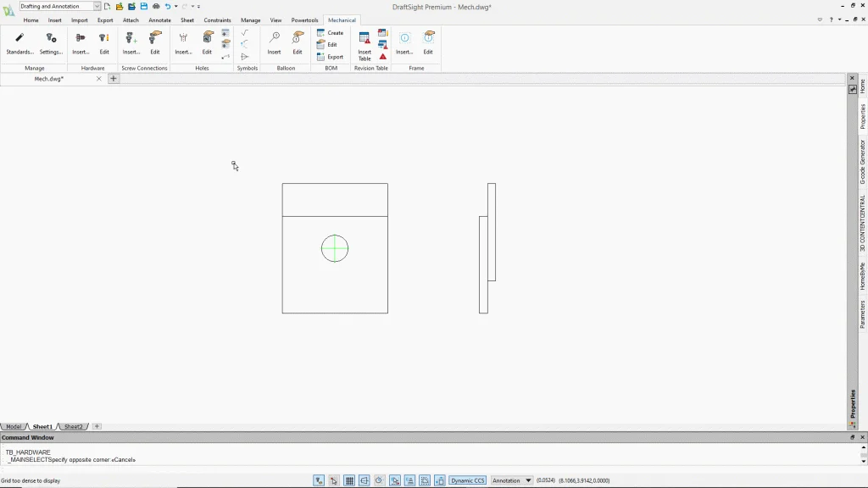The image size is (868, 488).
Task: Toggle Polar guides in status bar
Action: point(380,480)
